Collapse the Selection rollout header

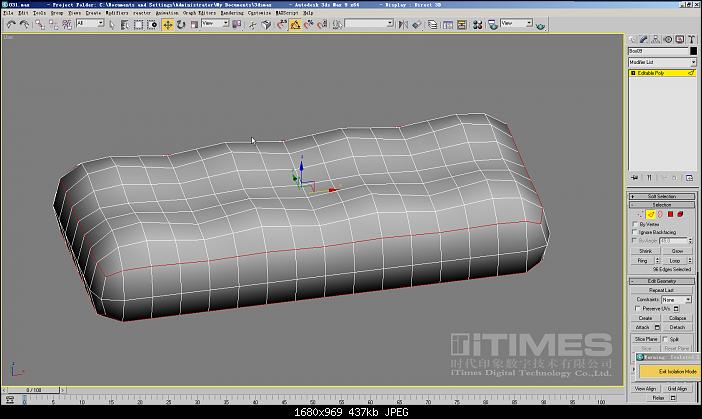[662, 205]
